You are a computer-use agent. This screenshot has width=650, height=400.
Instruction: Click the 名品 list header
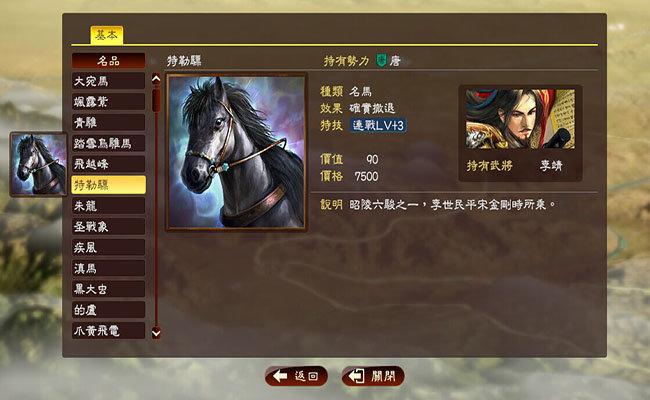coord(108,61)
